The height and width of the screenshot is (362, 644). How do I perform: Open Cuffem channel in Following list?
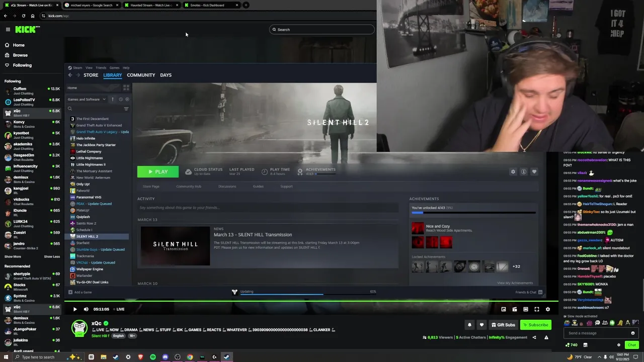click(31, 91)
